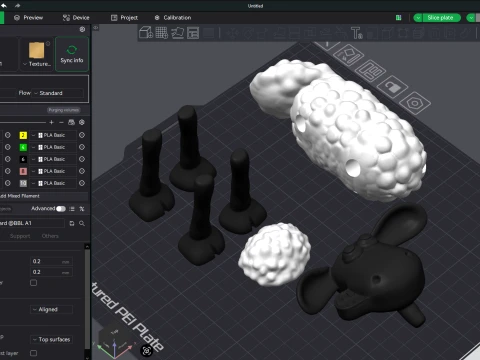The width and height of the screenshot is (480, 360).
Task: Click the edit icon right of filament 4
Action: coord(82,147)
